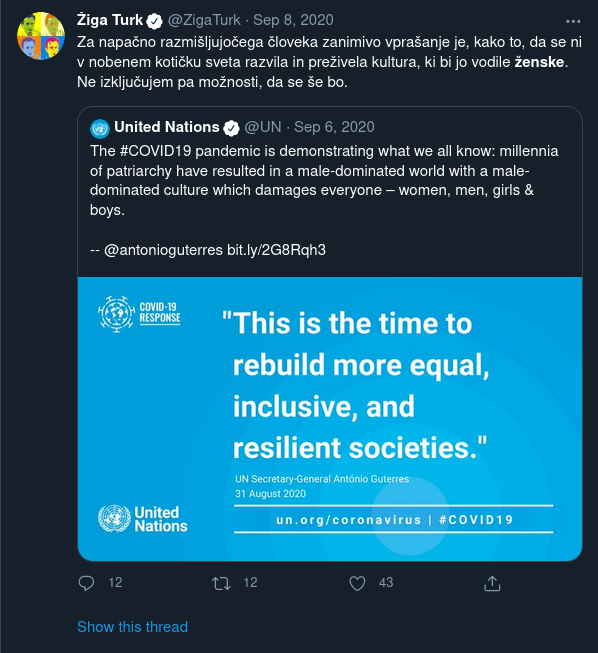
Task: Click the reply speech bubble icon
Action: pos(86,583)
